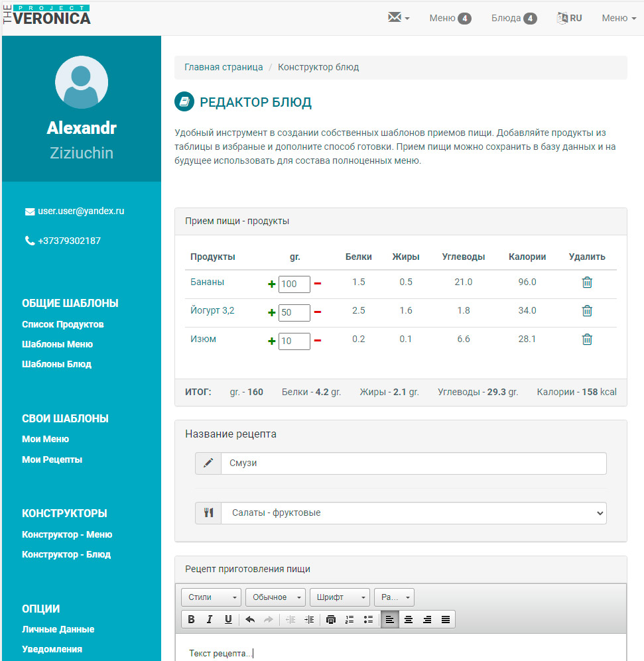Open the envelope messages menu
Screen dimensions: 644x661
point(398,19)
